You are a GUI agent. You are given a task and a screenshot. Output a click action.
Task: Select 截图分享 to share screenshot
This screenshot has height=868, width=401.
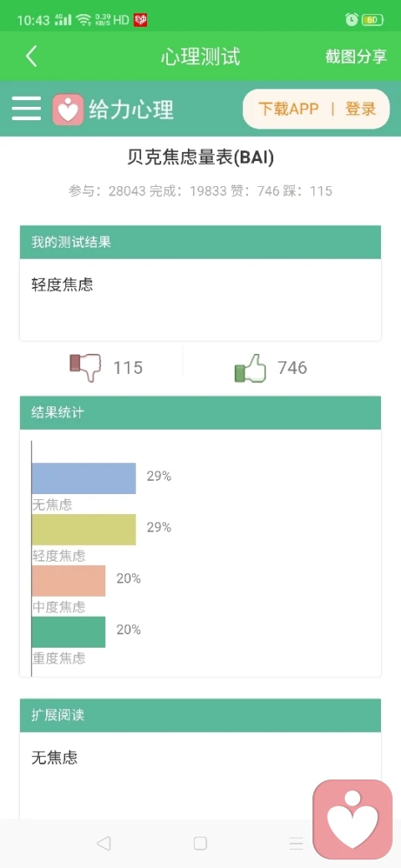(x=356, y=57)
